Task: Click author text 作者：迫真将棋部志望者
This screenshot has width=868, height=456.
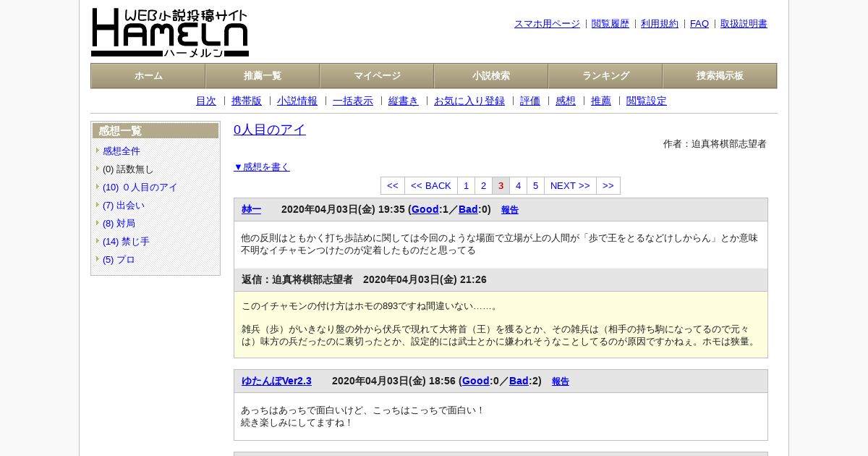Action: pyautogui.click(x=715, y=144)
